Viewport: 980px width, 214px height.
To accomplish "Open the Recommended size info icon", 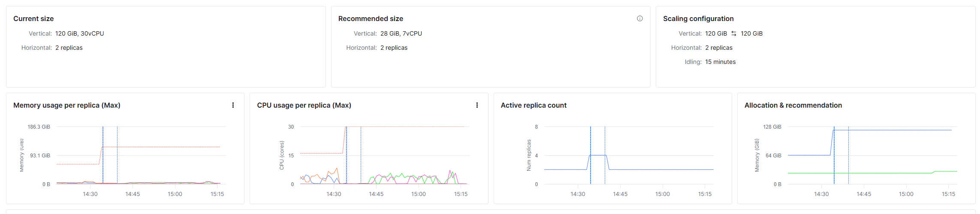I will pyautogui.click(x=639, y=18).
